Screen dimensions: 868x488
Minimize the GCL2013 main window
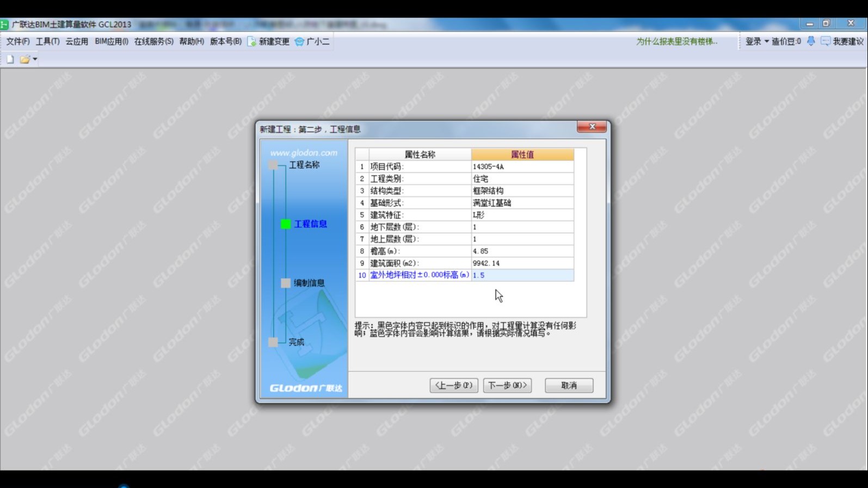810,24
